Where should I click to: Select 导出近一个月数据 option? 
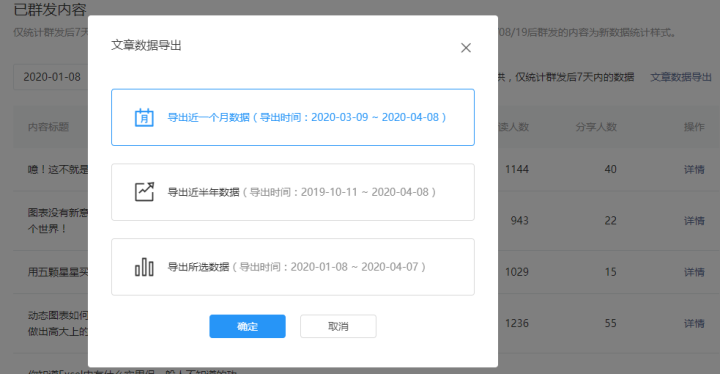(x=292, y=117)
